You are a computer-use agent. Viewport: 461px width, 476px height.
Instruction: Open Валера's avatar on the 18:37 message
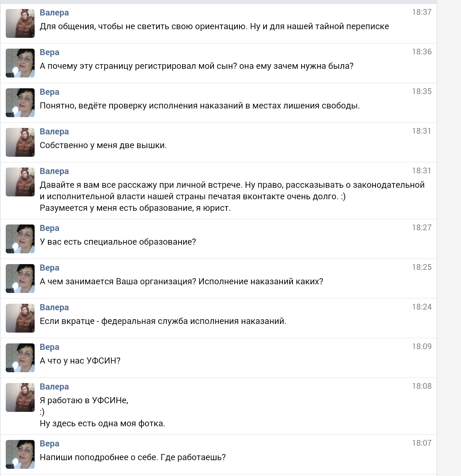(20, 23)
